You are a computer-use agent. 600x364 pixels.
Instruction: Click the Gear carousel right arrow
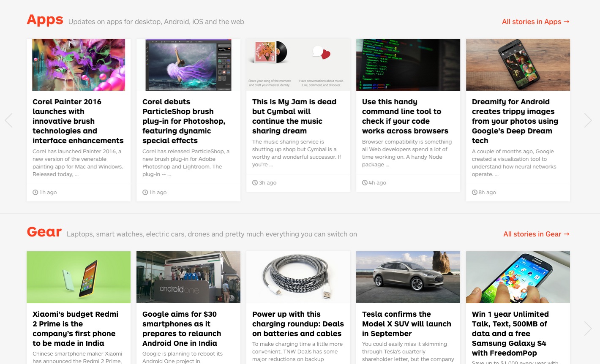point(588,328)
